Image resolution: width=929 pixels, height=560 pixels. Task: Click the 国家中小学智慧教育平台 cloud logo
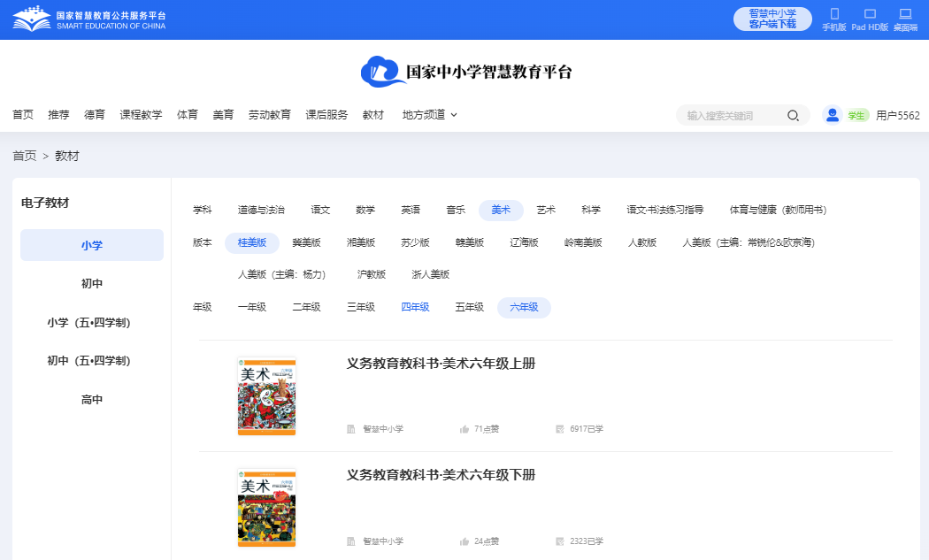point(466,72)
